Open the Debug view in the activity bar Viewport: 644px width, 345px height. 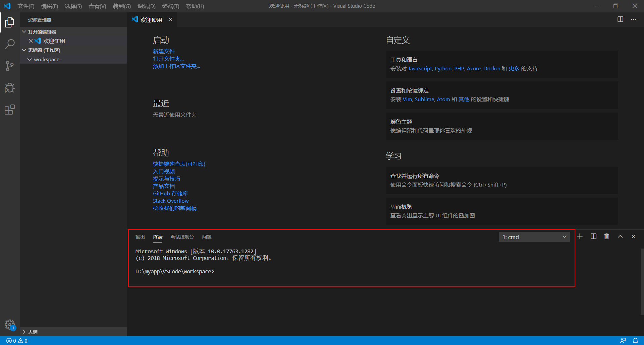(10, 88)
